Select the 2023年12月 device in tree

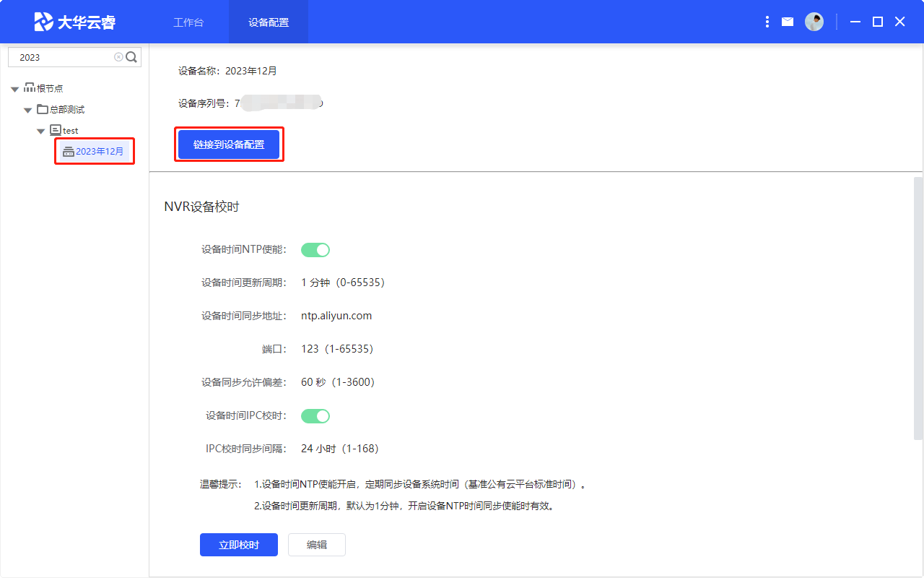(100, 152)
